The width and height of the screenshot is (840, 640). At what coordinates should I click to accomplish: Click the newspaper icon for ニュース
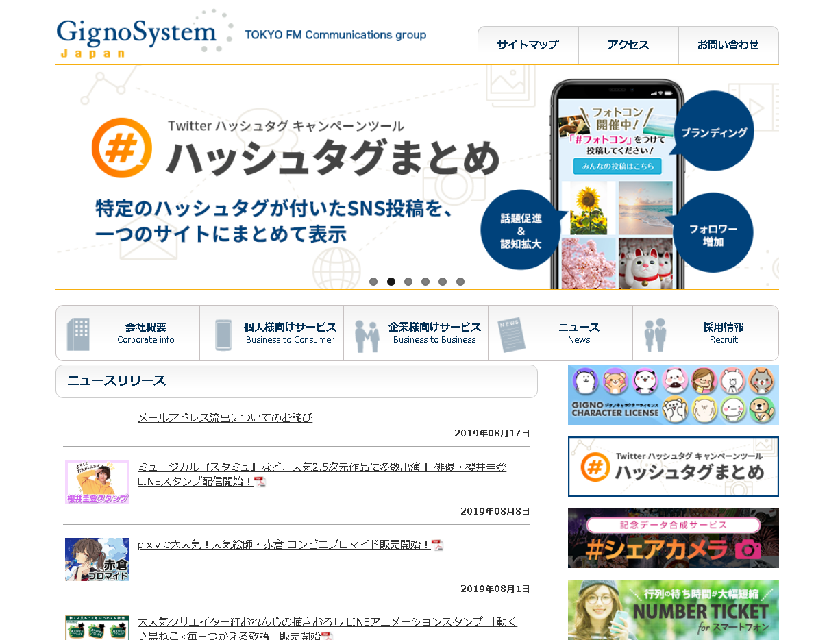tap(511, 334)
